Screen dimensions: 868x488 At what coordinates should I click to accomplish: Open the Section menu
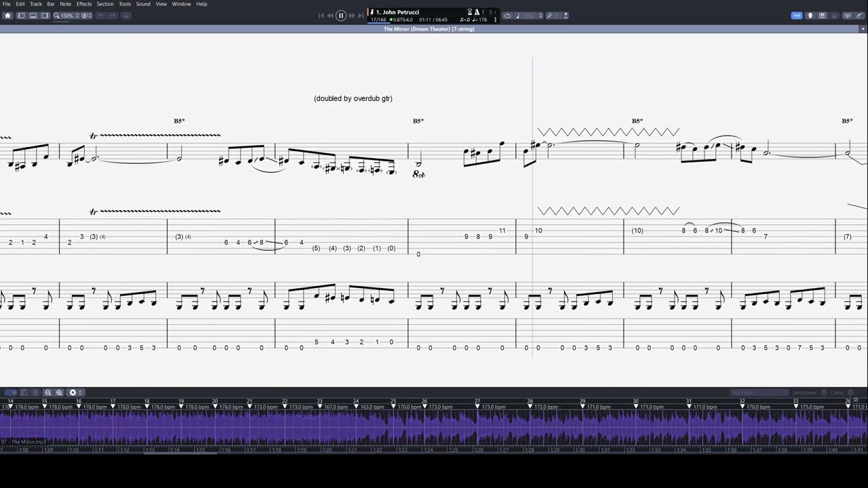pos(105,4)
